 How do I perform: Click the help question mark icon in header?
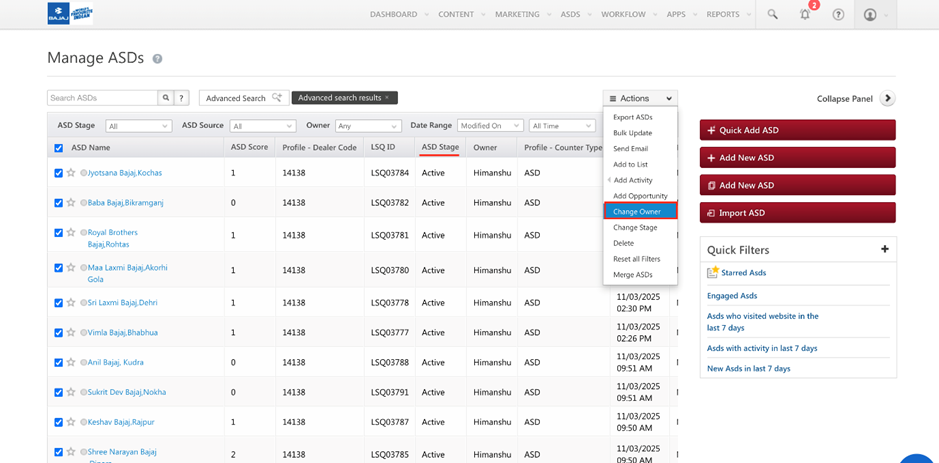click(838, 14)
